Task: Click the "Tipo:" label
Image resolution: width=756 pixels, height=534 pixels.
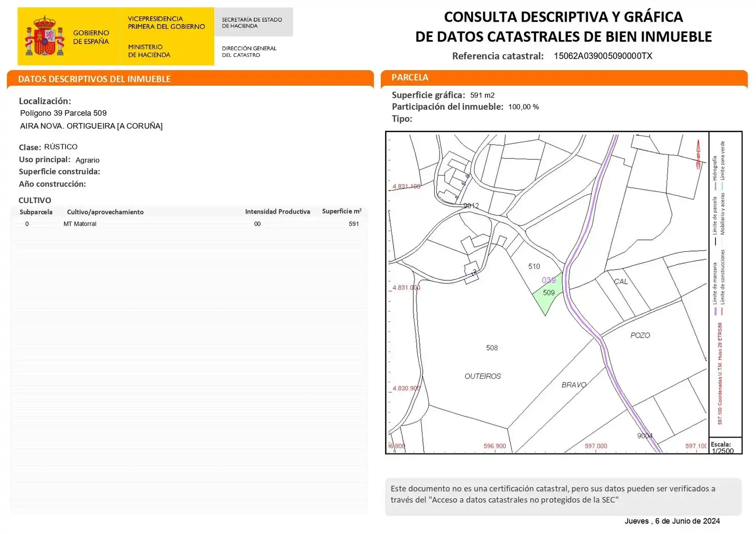Action: (x=402, y=119)
